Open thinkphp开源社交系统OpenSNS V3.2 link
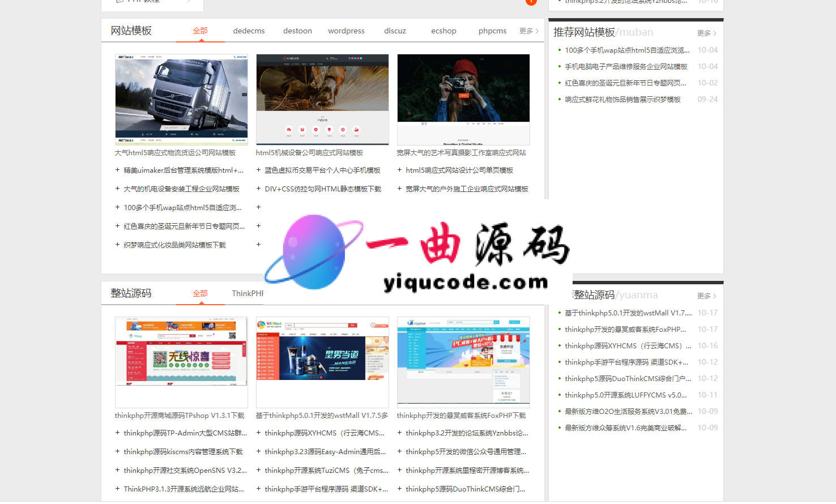This screenshot has width=836, height=504. pyautogui.click(x=185, y=470)
